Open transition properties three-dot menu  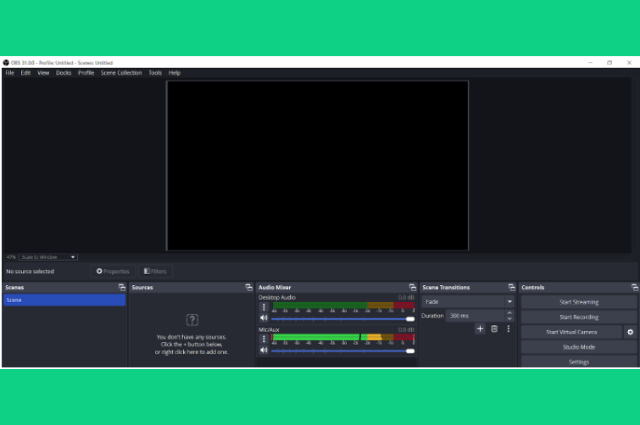[508, 329]
